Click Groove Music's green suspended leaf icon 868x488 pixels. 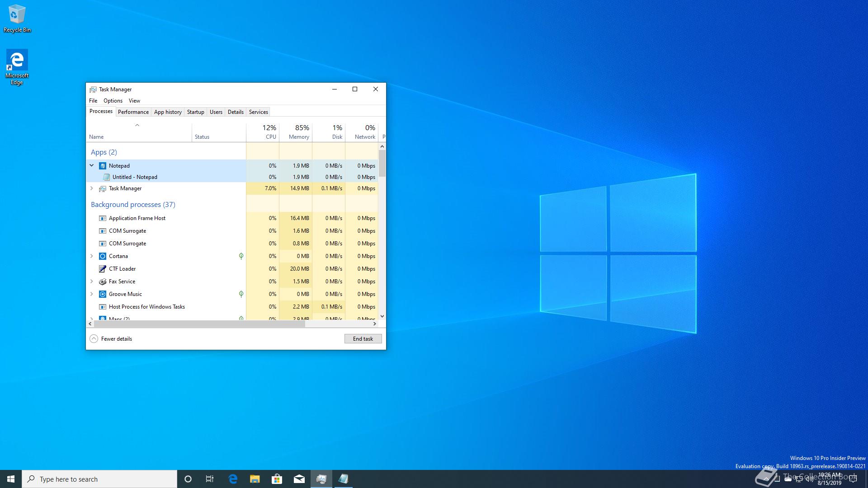241,294
